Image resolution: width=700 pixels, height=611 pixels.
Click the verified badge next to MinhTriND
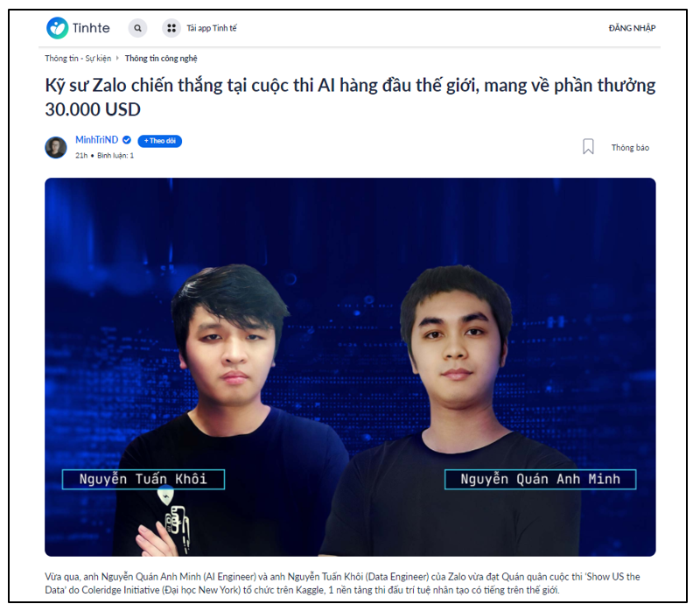click(x=127, y=140)
